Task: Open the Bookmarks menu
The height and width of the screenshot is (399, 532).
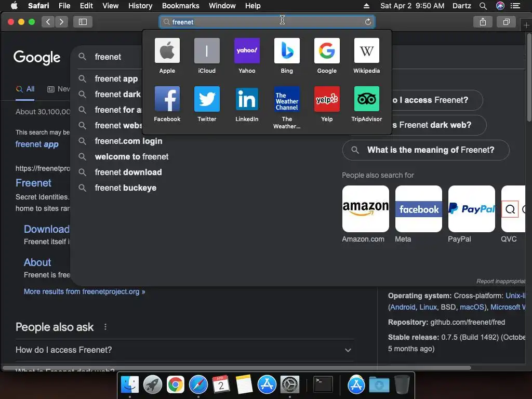Action: [180, 6]
